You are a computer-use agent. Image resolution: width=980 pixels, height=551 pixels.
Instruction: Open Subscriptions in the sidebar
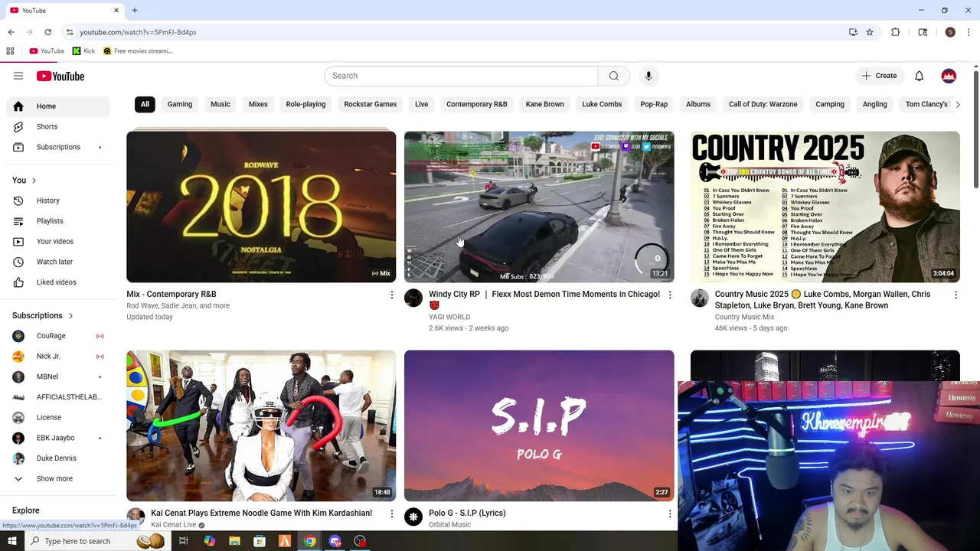pyautogui.click(x=58, y=147)
